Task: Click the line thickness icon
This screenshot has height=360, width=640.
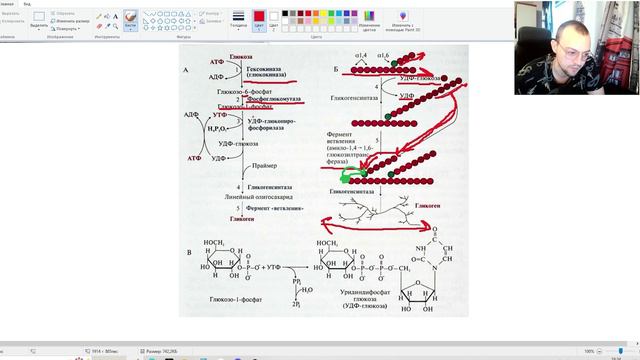Action: [x=238, y=16]
